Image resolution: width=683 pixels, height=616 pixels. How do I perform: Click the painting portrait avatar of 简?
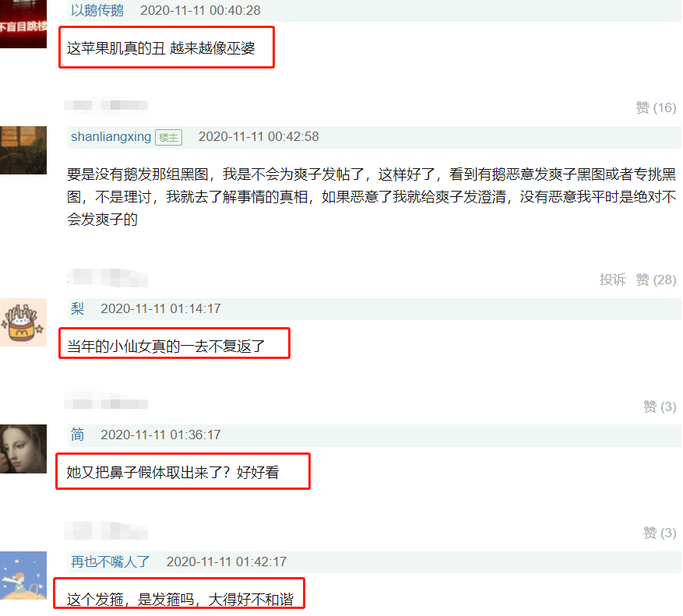[23, 449]
